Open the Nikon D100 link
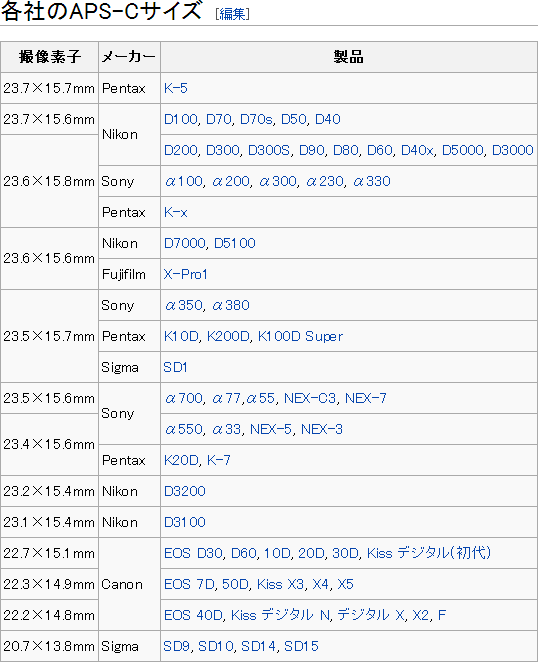The height and width of the screenshot is (662, 538). [x=181, y=119]
